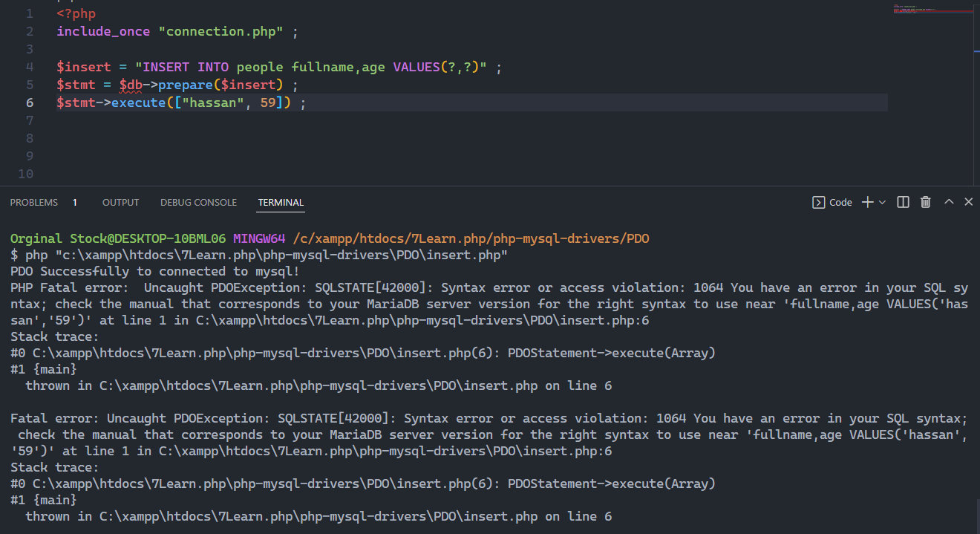Click the number 59 in code

[268, 102]
